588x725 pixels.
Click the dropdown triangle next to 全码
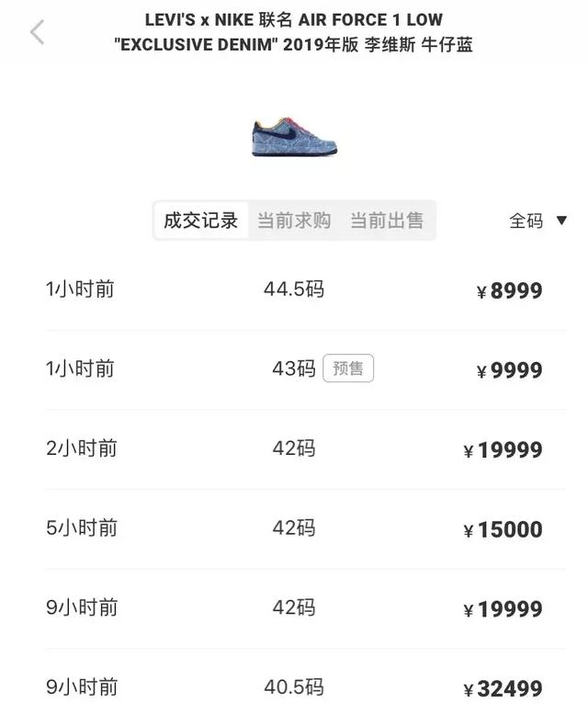pyautogui.click(x=561, y=221)
